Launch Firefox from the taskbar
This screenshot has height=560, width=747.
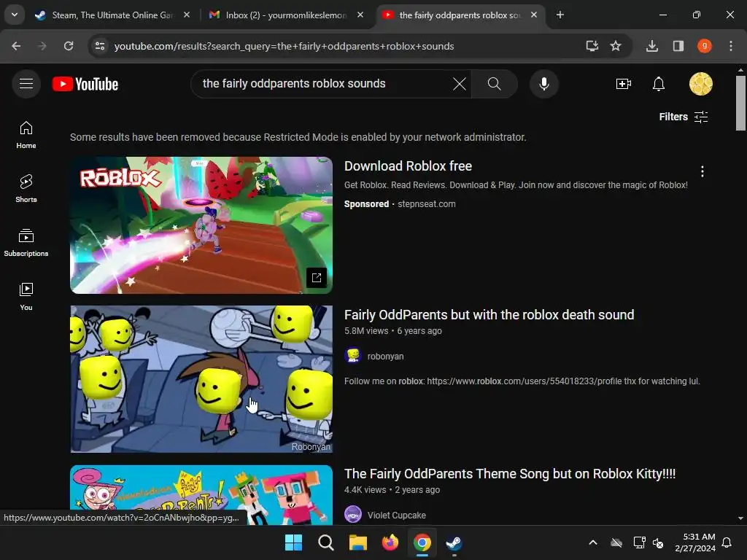coord(390,542)
